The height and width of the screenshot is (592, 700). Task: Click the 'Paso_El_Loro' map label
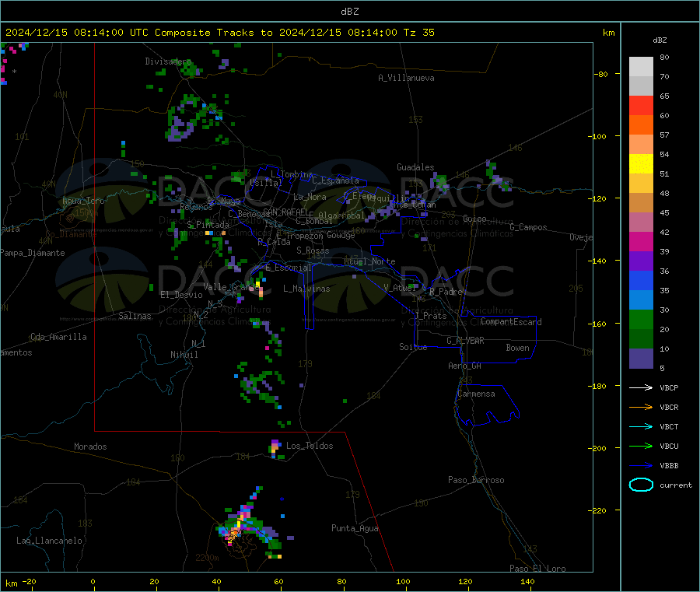[537, 569]
